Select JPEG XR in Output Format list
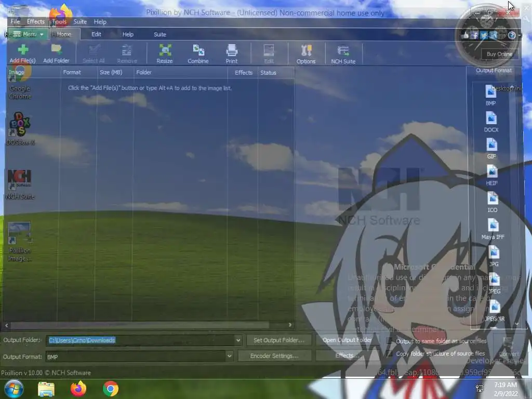Screen dimensions: 532x399 pyautogui.click(x=495, y=311)
